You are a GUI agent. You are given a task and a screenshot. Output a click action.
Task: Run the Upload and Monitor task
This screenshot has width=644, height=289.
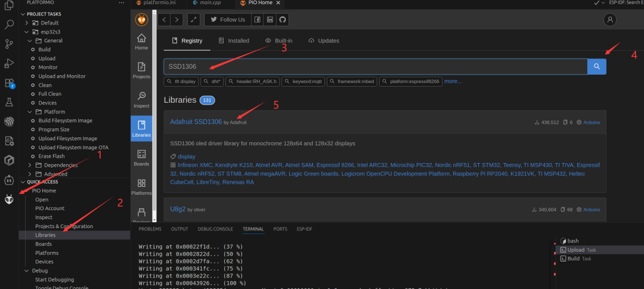(x=62, y=76)
